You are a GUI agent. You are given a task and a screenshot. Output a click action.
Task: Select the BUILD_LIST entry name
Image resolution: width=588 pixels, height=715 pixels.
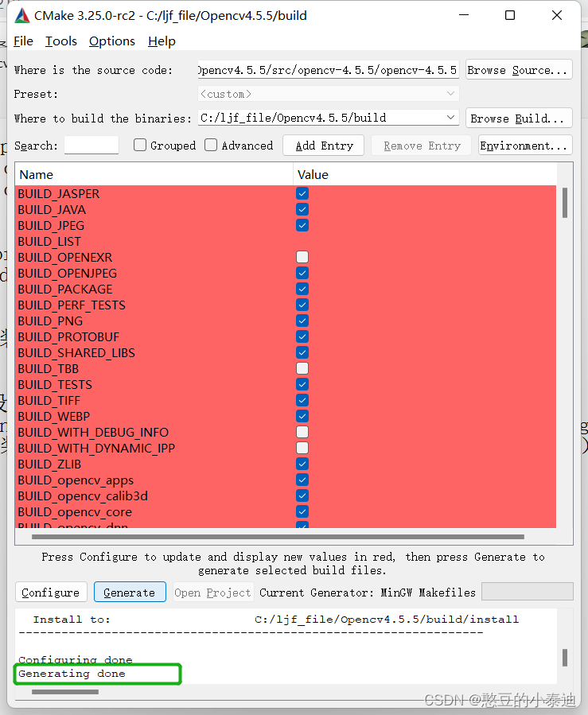tap(49, 241)
